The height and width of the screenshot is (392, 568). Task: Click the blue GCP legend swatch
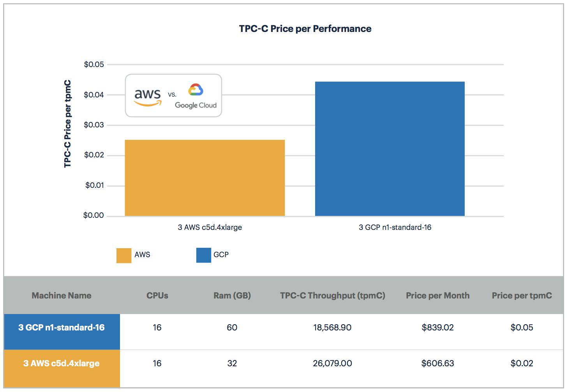coord(204,255)
